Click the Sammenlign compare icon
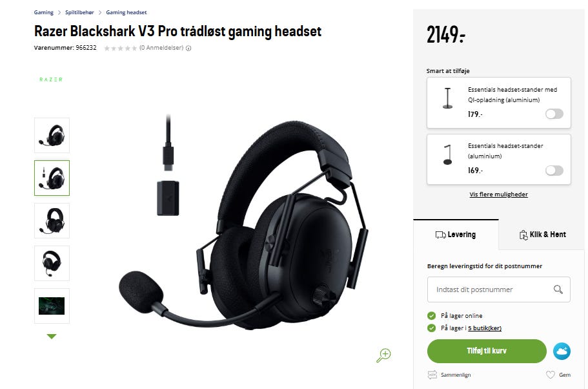This screenshot has width=588, height=389. point(432,374)
